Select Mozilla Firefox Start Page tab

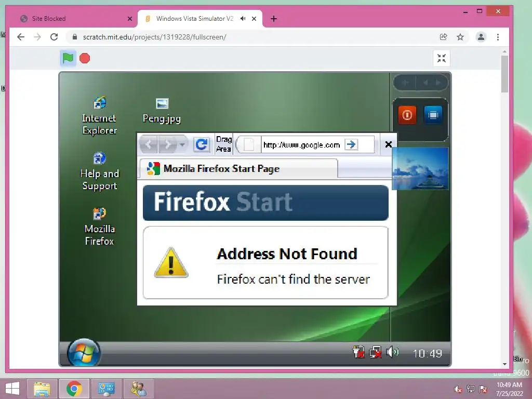(x=238, y=169)
